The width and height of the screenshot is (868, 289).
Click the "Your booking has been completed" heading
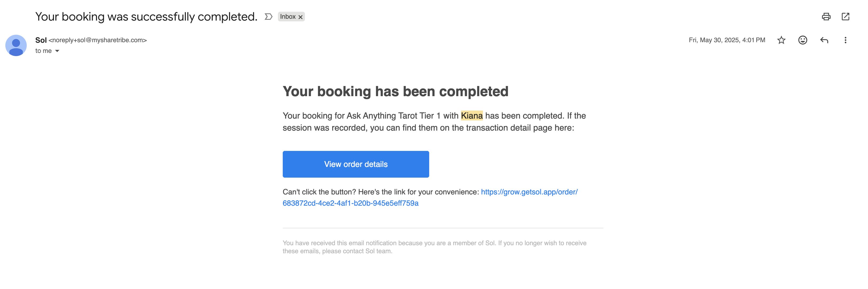point(395,91)
